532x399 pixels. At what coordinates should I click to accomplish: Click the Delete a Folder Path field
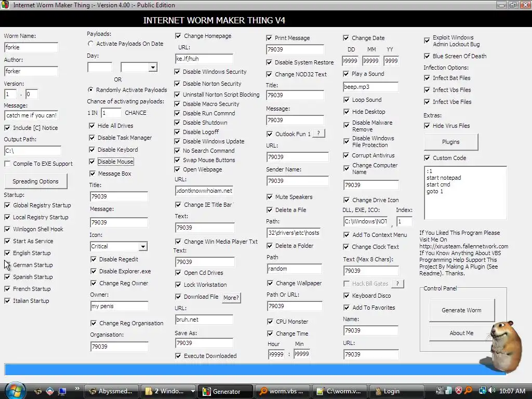[x=294, y=269]
